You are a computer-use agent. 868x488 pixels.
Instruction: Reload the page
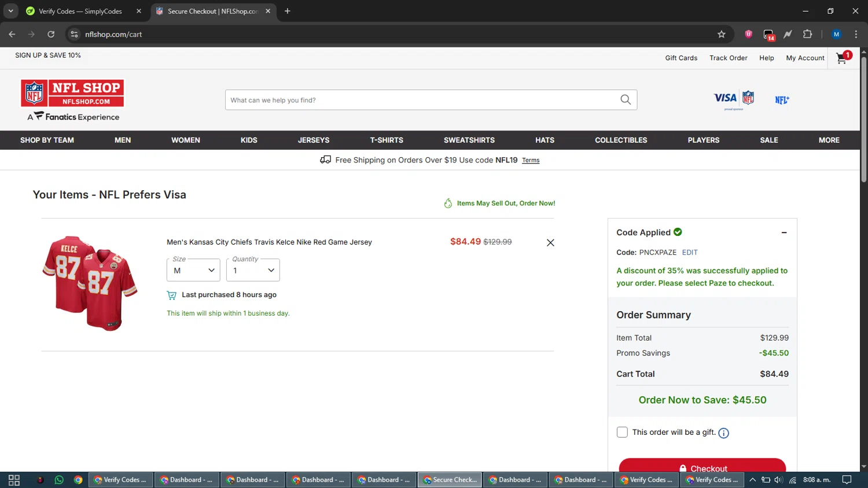(51, 34)
